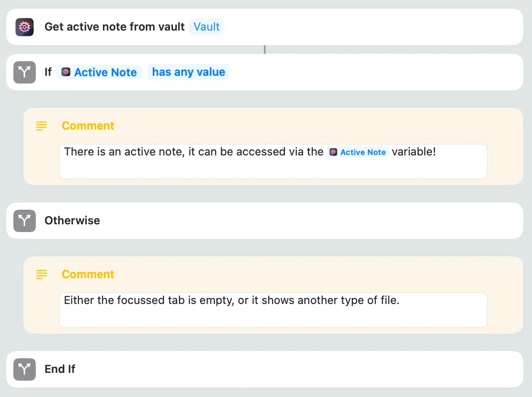
Task: Click the Active Note icon inside the comment text
Action: [332, 152]
